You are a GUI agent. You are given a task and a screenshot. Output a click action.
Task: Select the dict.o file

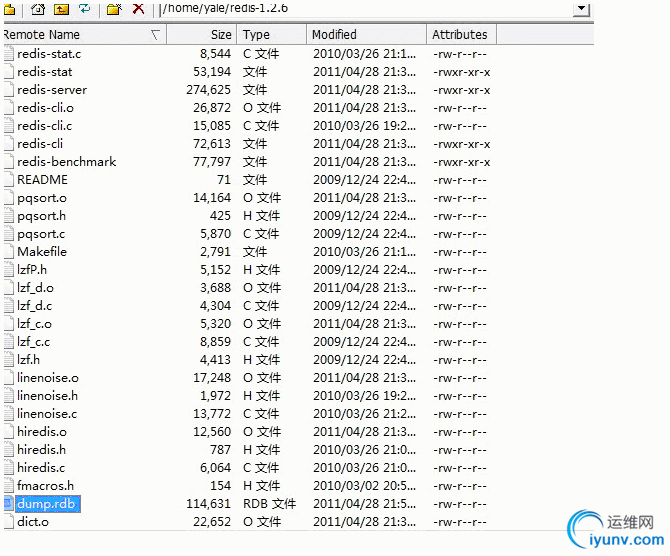[33, 521]
